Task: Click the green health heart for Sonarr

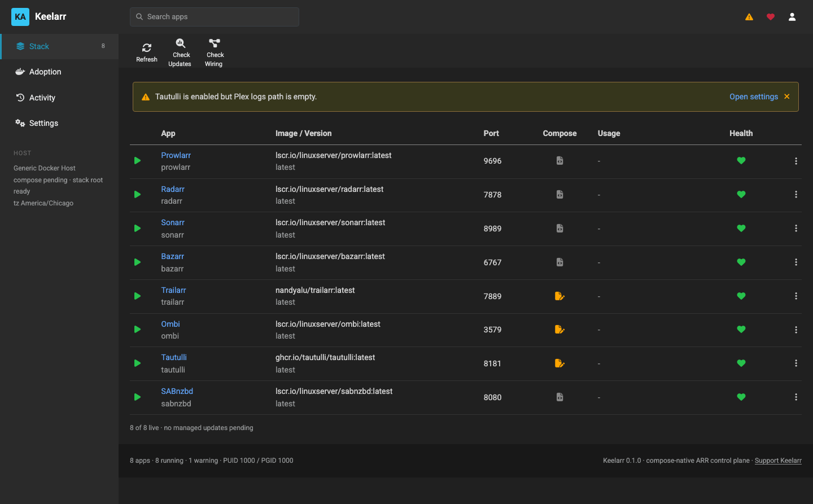Action: (741, 229)
